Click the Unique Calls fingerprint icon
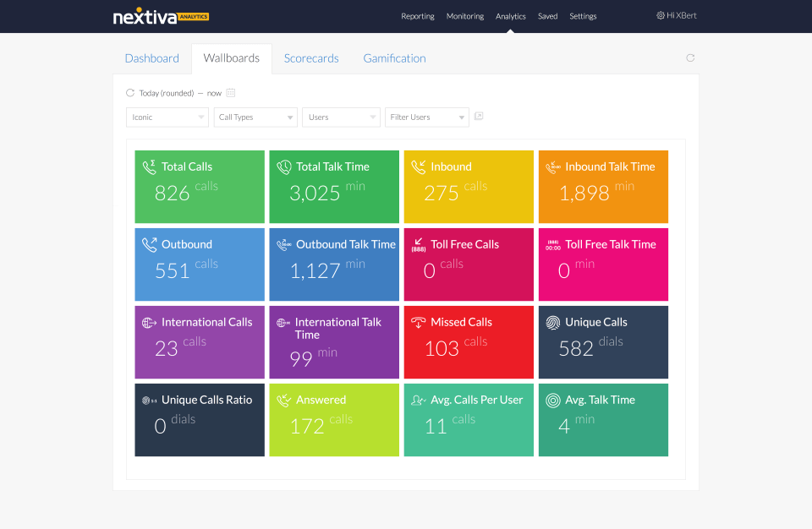812x529 pixels. (553, 323)
